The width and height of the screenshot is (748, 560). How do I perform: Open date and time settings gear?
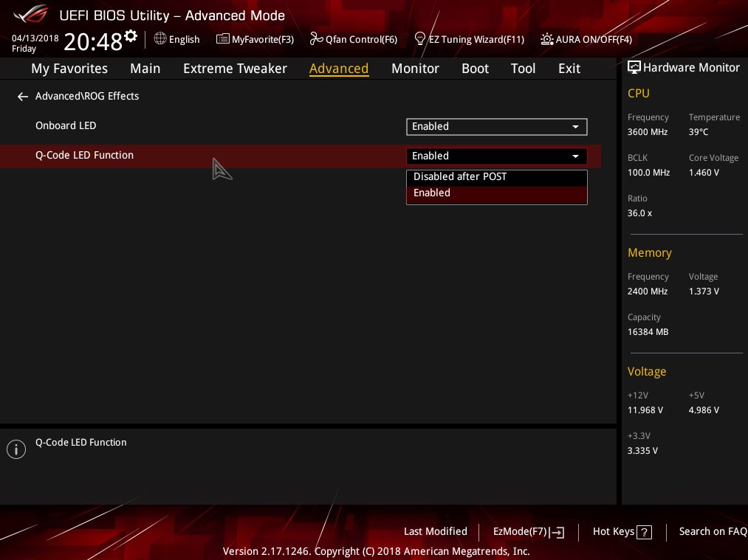point(131,35)
